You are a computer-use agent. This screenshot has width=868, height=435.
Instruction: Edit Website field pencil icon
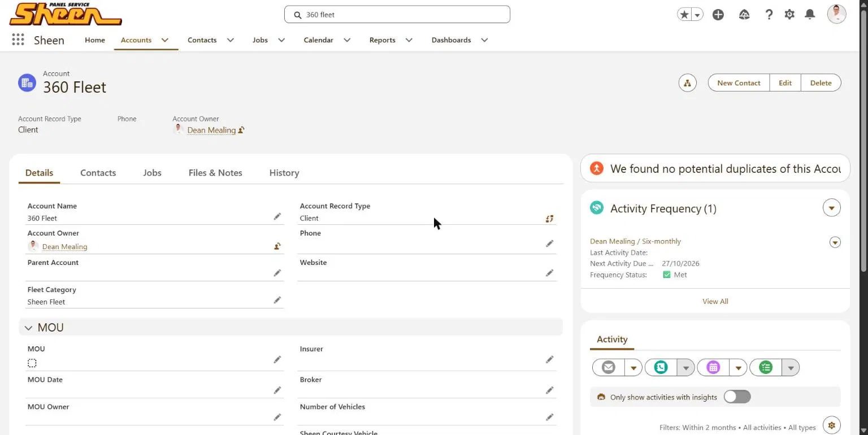click(x=549, y=273)
